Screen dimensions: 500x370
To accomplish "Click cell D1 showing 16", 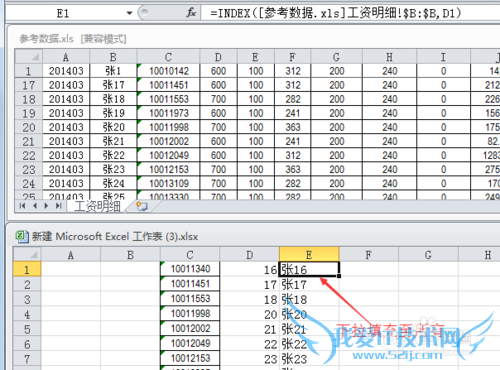I will tap(249, 269).
